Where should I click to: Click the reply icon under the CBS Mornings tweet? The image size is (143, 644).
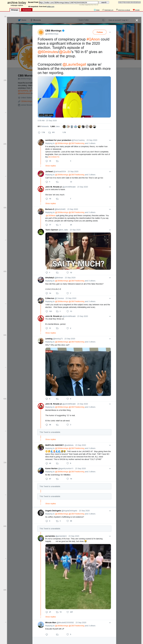39,132
